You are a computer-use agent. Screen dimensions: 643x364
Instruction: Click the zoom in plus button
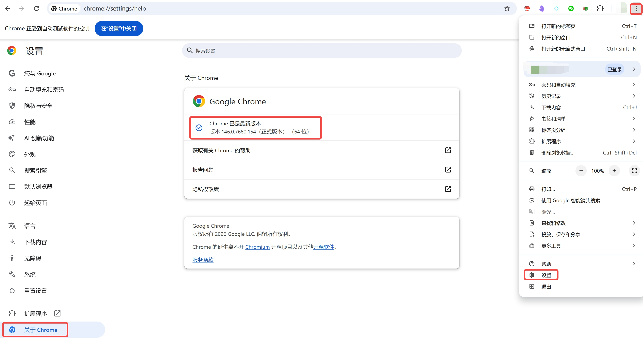pyautogui.click(x=614, y=171)
